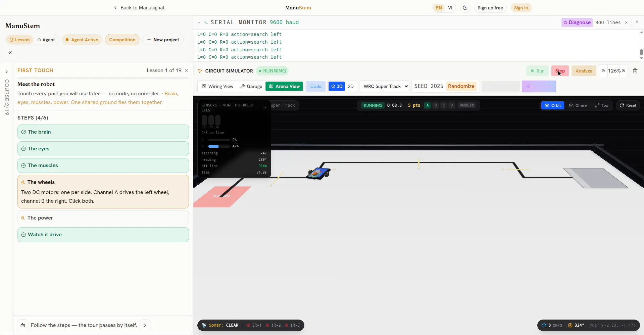
Task: Reset the arena camera view
Action: (x=628, y=105)
